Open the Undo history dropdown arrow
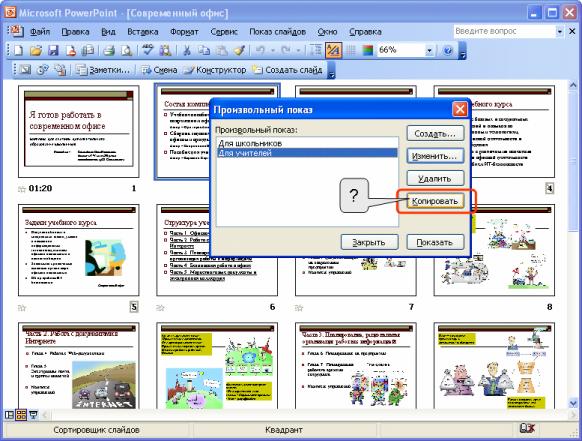Image resolution: width=582 pixels, height=441 pixels. pyautogui.click(x=273, y=50)
